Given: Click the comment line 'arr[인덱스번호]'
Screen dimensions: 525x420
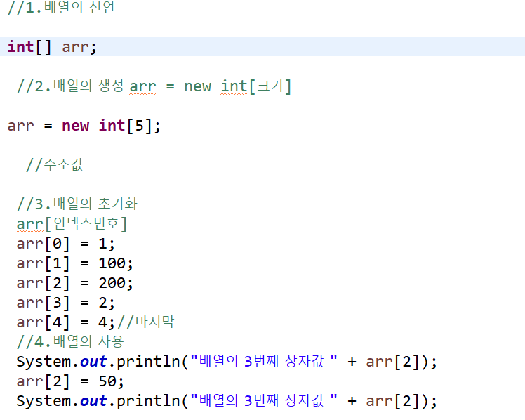Looking at the screenshot, I should [x=72, y=224].
